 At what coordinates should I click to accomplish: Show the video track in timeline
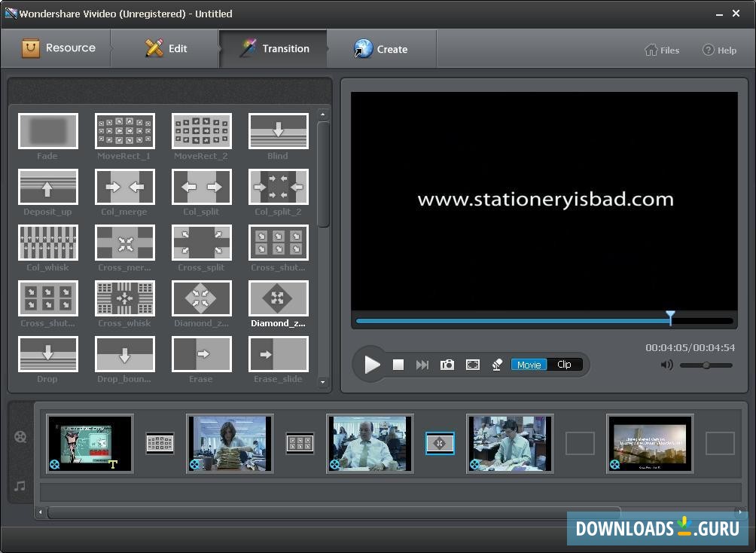pyautogui.click(x=20, y=437)
